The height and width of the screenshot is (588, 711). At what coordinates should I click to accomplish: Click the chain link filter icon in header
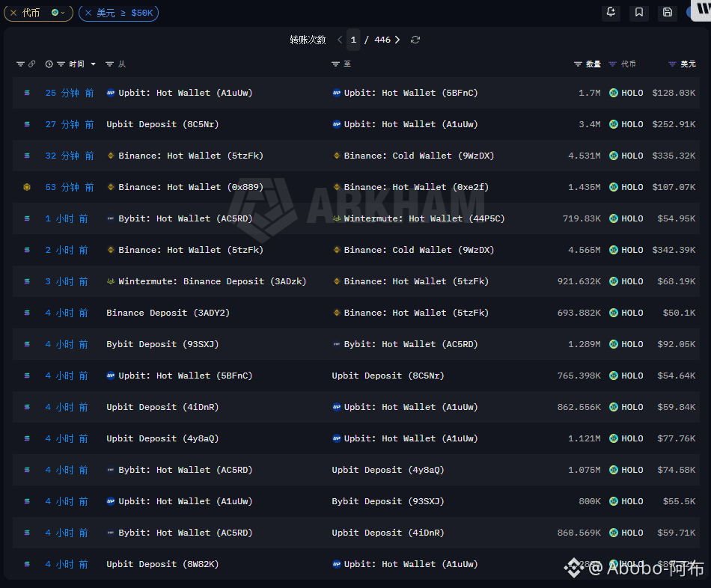tap(31, 64)
